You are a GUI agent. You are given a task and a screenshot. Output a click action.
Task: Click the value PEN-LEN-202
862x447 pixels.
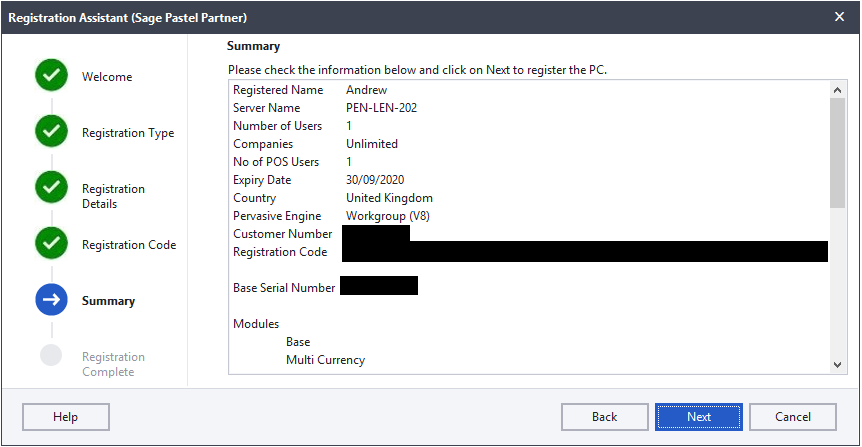click(382, 108)
